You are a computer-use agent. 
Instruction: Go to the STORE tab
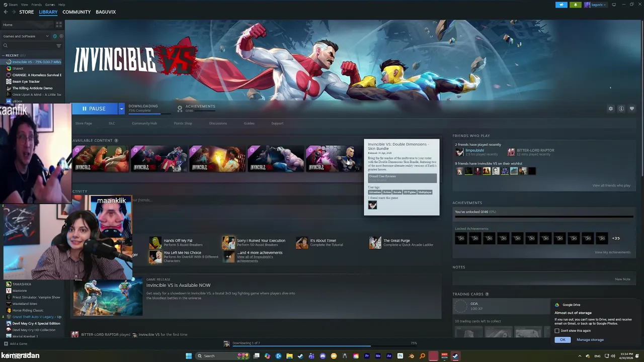point(27,12)
